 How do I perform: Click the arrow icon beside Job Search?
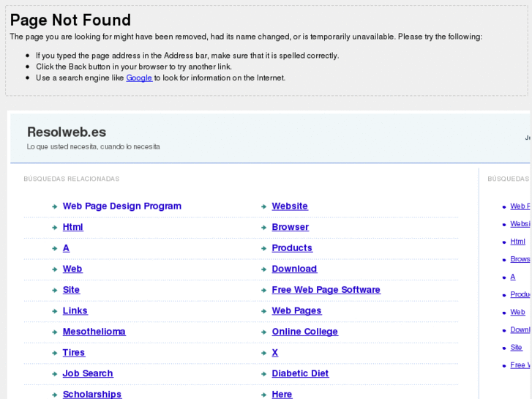click(55, 374)
